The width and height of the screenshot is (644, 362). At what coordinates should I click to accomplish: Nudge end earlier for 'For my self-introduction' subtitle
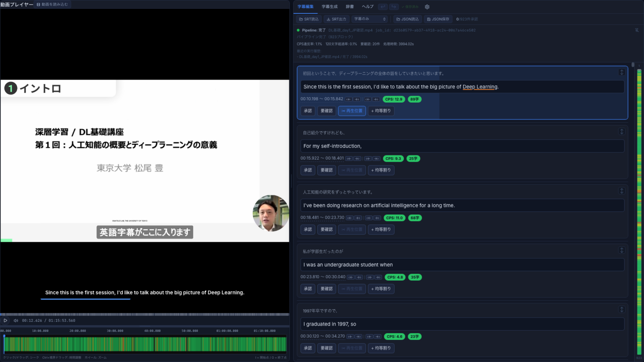(x=369, y=159)
